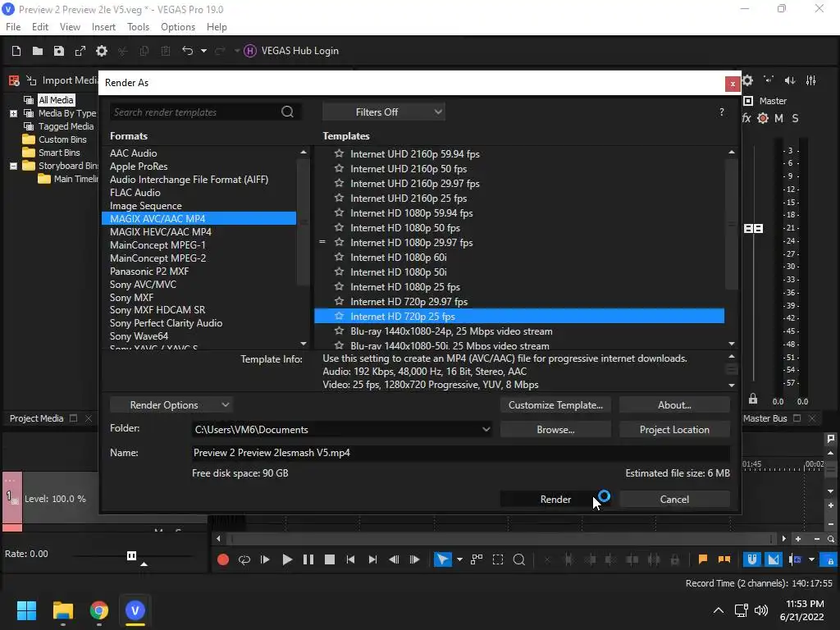Viewport: 840px width, 630px height.
Task: Favorite Internet HD 1080p 29.97 fps star
Action: (339, 242)
